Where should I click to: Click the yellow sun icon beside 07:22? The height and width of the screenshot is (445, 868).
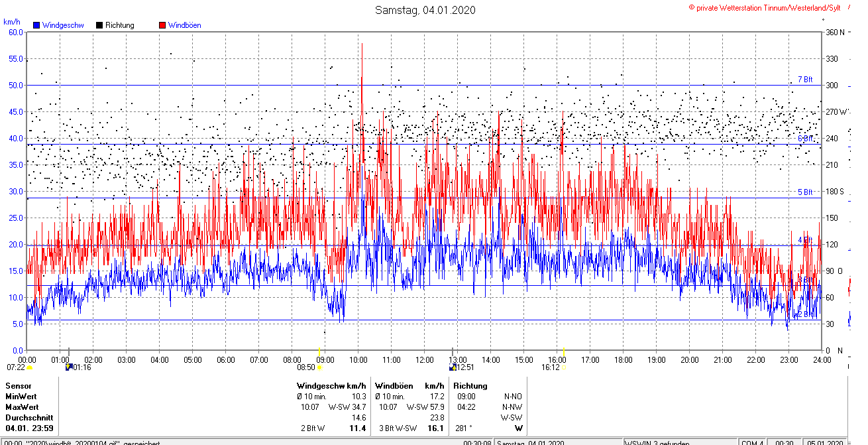click(29, 367)
